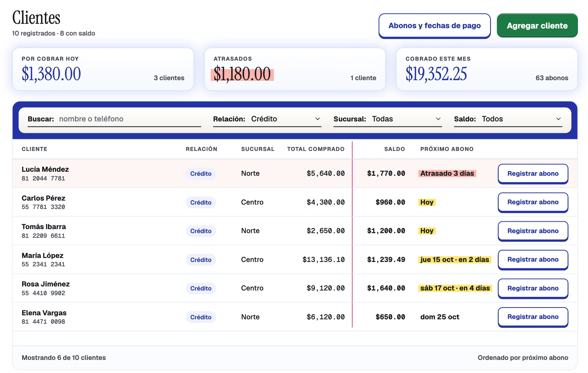Viewport: 588px width, 373px height.
Task: Click the $13,136.10 total comprado value
Action: coord(324,260)
